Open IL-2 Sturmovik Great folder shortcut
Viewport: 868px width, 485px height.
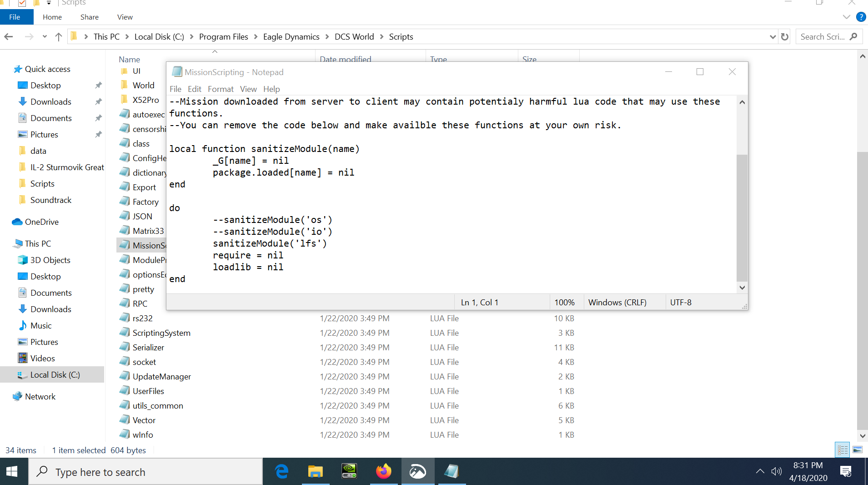[67, 167]
